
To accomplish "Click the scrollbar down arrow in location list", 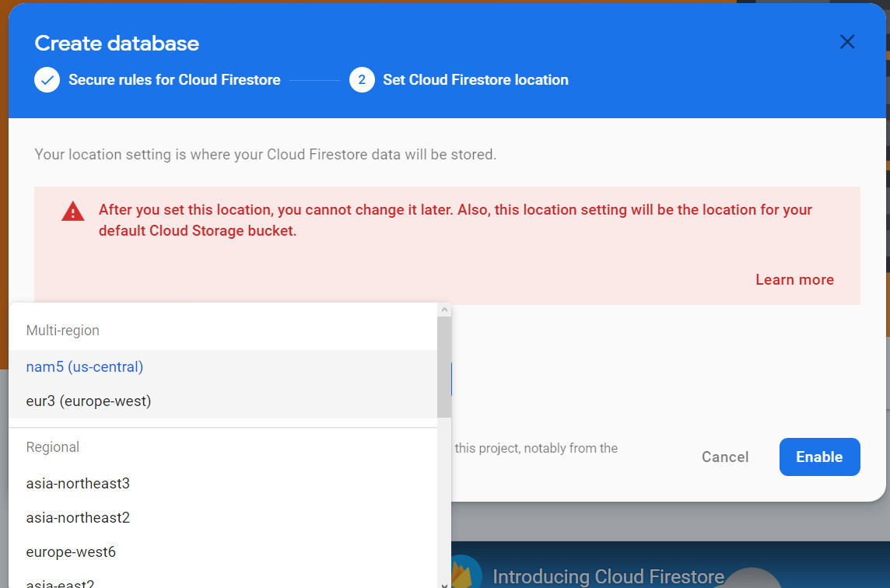I will pyautogui.click(x=444, y=585).
